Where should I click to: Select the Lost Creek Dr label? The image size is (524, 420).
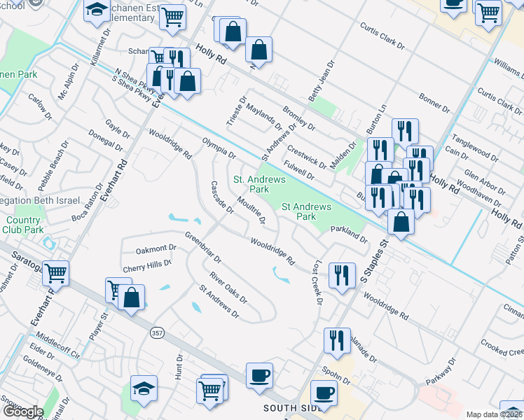pyautogui.click(x=317, y=282)
